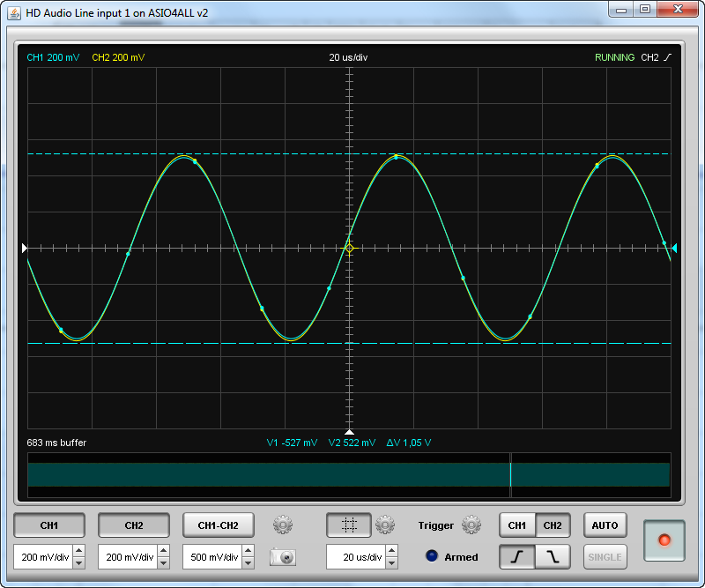Click CH2 trigger slope indicator in header
The width and height of the screenshot is (705, 588).
coord(656,57)
